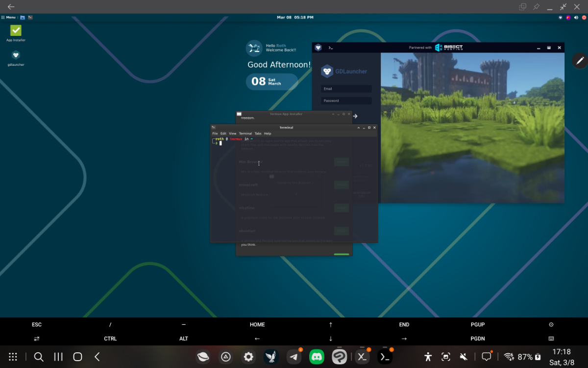Tap the up arrow extra key
The height and width of the screenshot is (368, 588).
(x=331, y=325)
